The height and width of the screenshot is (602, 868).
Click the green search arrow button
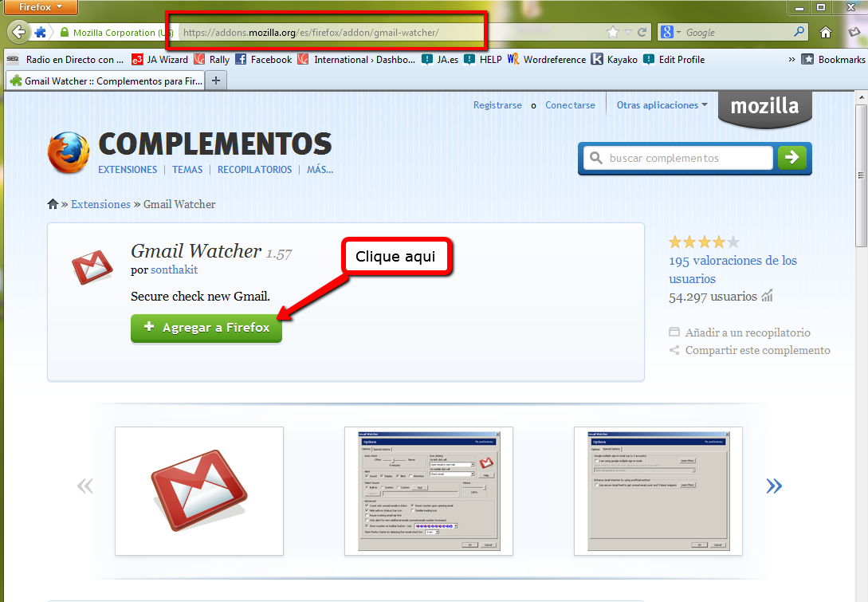[x=791, y=158]
